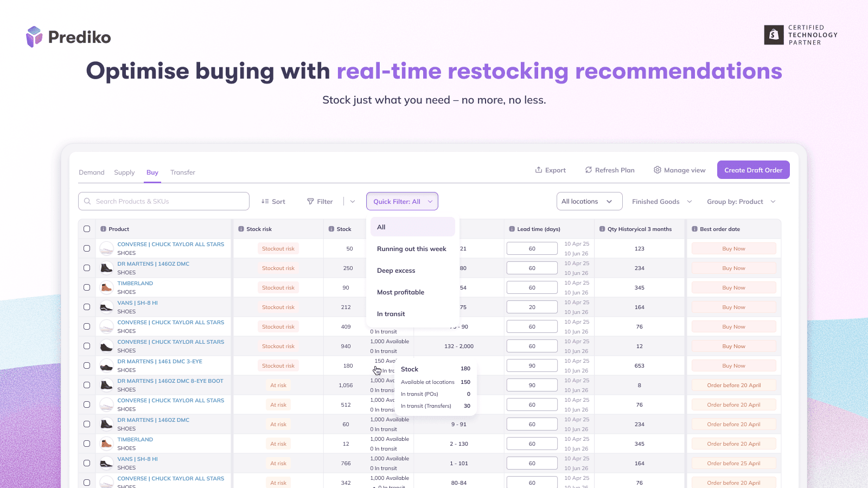
Task: Select the DR MARTENS 8-EYE BOOT row checkbox
Action: pyautogui.click(x=87, y=385)
